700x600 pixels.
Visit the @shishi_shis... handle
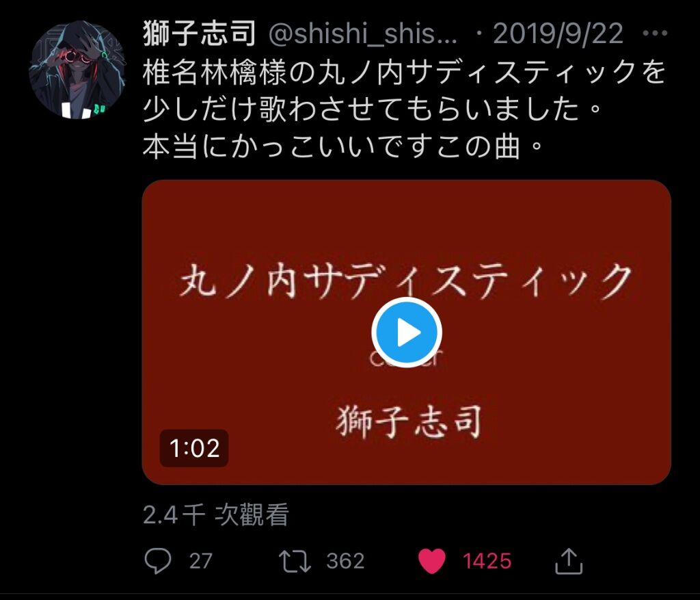[x=363, y=34]
